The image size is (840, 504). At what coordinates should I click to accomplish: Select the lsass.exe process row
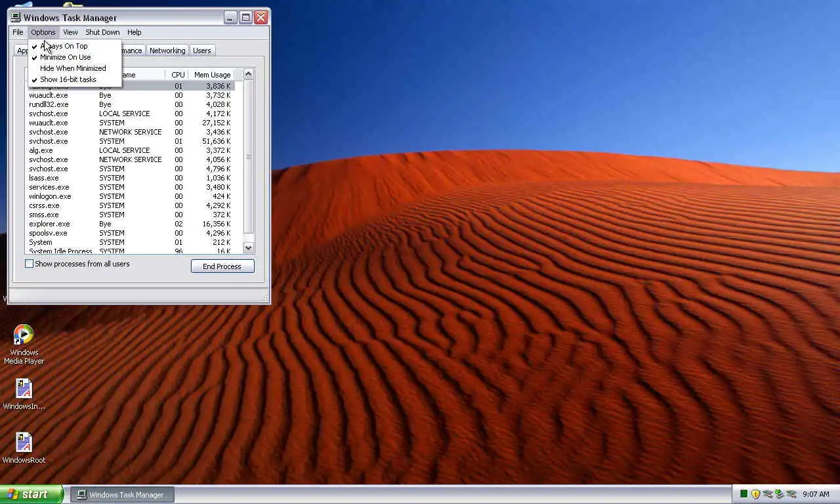click(x=130, y=178)
